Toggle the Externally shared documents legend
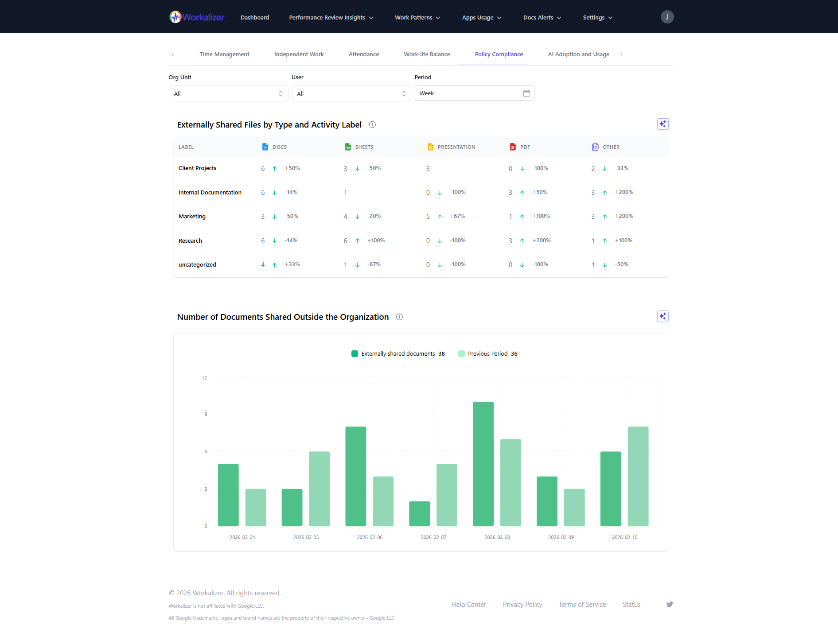838x644 pixels. coord(398,353)
